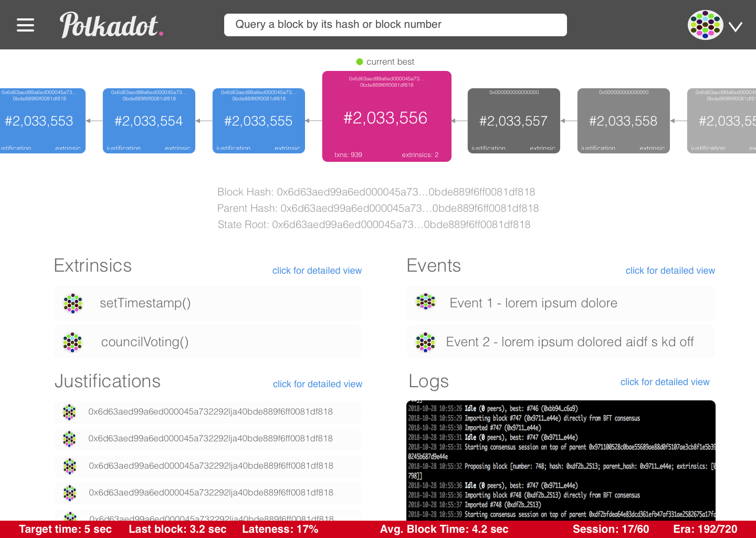Click 'Era: 192/720' status
756x538 pixels.
[706, 529]
